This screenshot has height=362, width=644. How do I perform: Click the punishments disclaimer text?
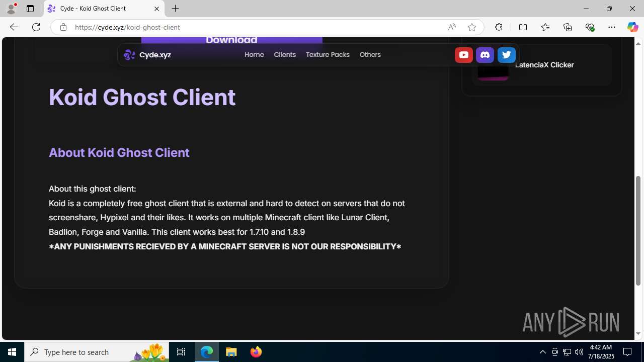225,246
